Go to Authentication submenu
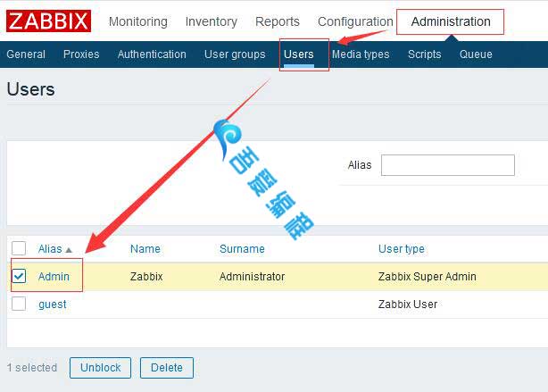548x392 pixels. (152, 54)
